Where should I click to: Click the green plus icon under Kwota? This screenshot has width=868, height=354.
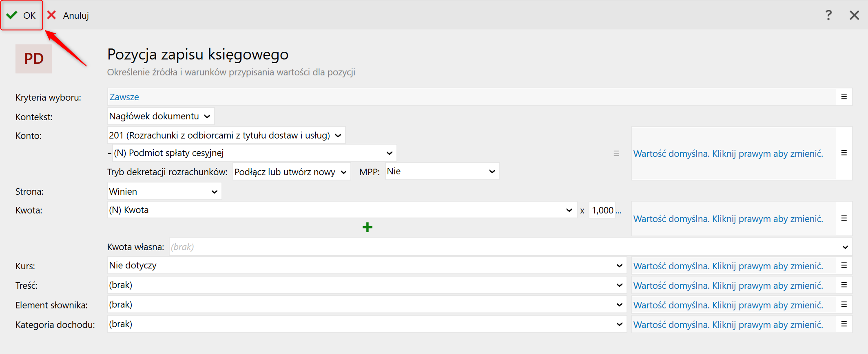(367, 227)
